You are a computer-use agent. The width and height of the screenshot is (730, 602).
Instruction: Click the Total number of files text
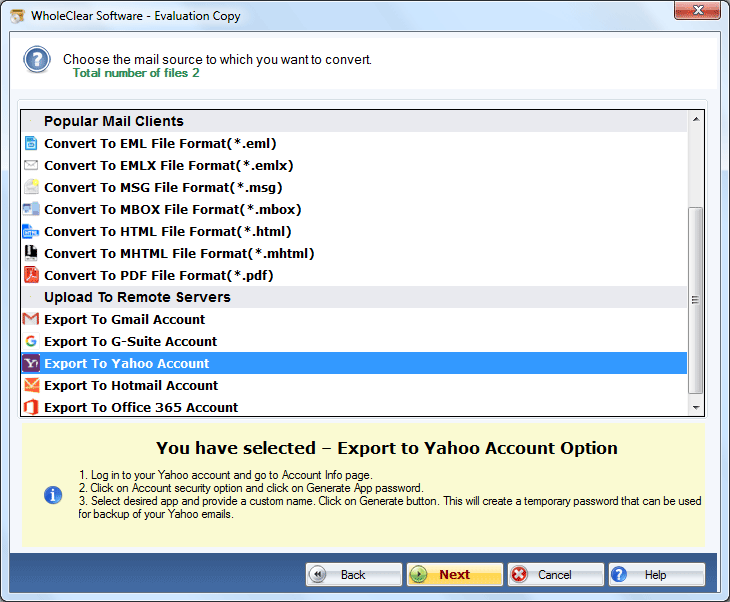(x=136, y=73)
